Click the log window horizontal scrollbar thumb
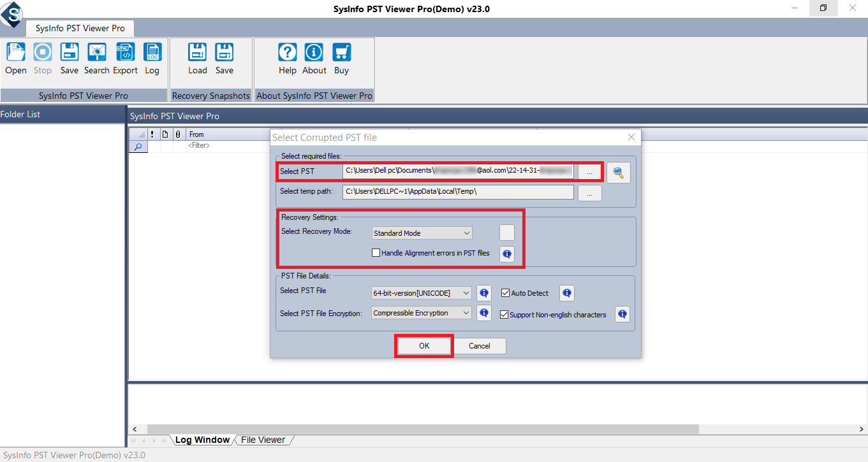The height and width of the screenshot is (462, 868). (x=423, y=429)
